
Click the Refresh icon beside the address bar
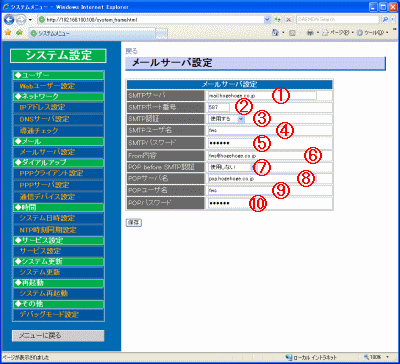click(x=278, y=19)
